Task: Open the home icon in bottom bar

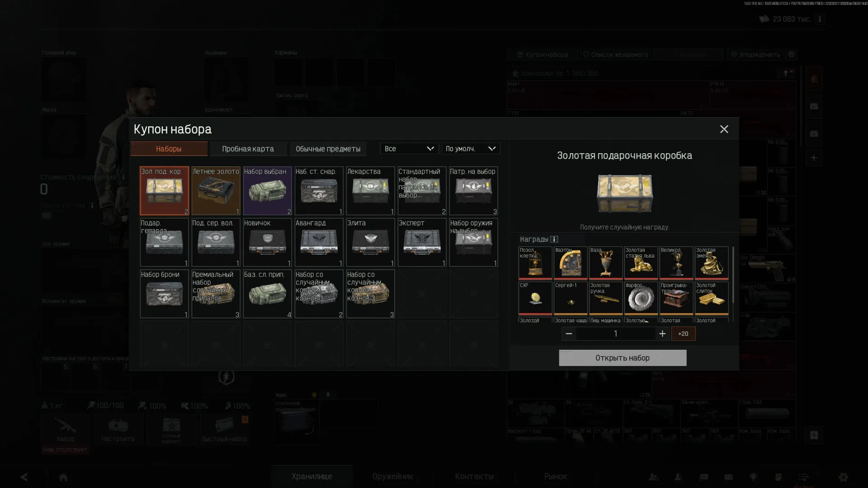Action: [63, 477]
